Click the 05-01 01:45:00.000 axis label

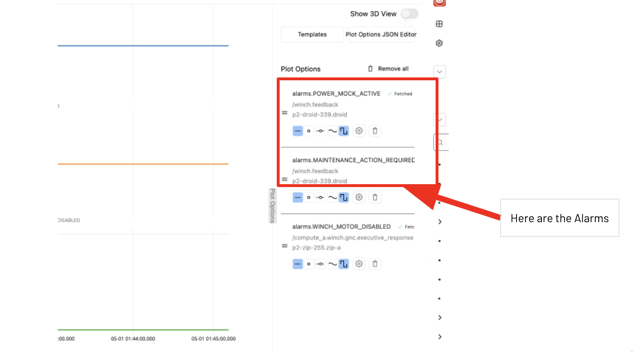pos(213,339)
